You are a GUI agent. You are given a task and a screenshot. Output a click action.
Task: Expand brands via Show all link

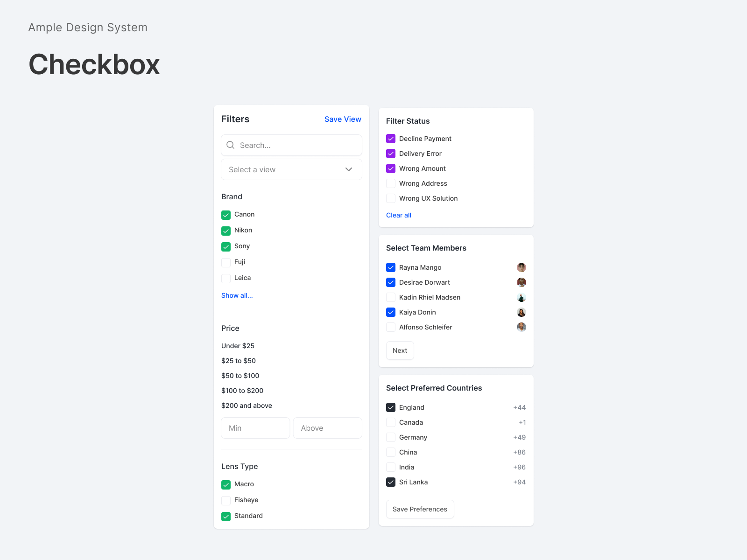click(237, 295)
